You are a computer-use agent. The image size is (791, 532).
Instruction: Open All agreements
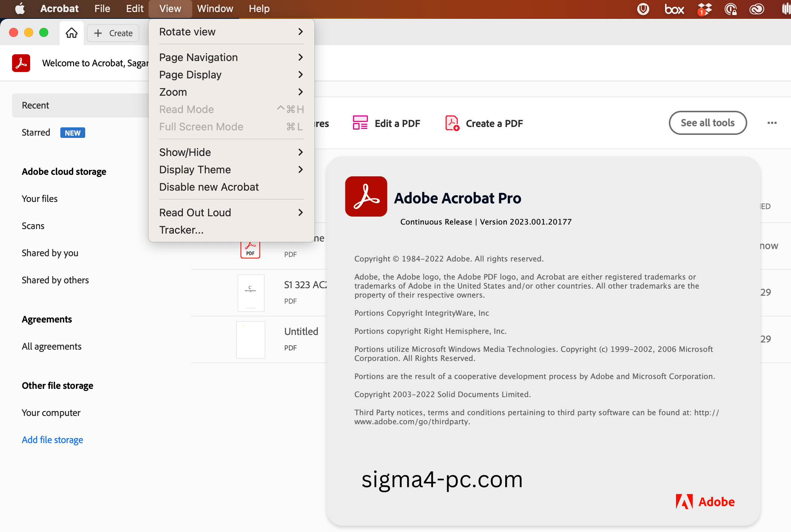coord(52,347)
